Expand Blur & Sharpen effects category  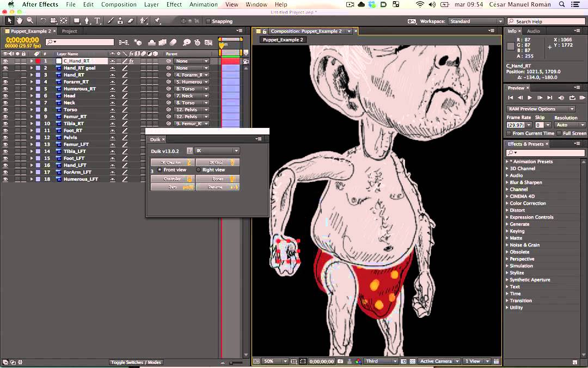[507, 182]
